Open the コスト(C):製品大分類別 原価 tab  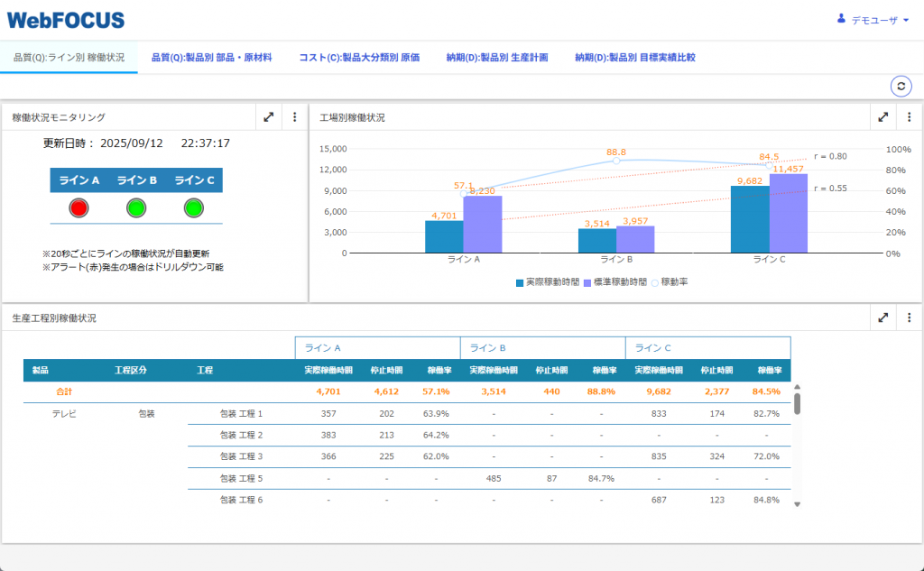click(x=359, y=57)
